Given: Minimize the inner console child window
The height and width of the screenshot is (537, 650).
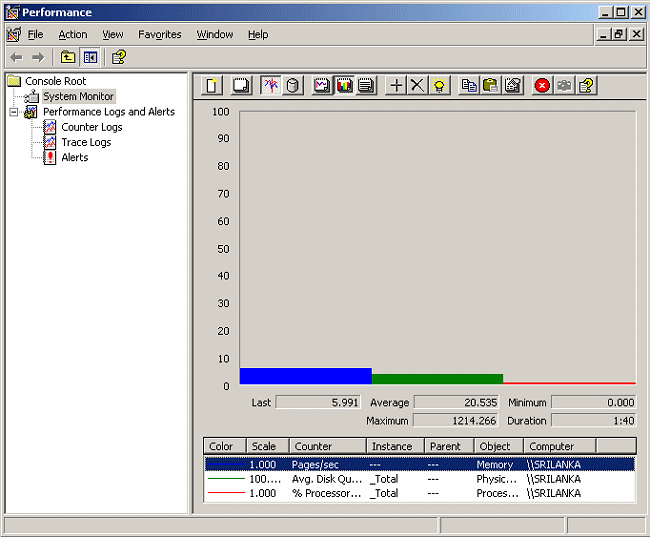Looking at the screenshot, I should pos(604,34).
